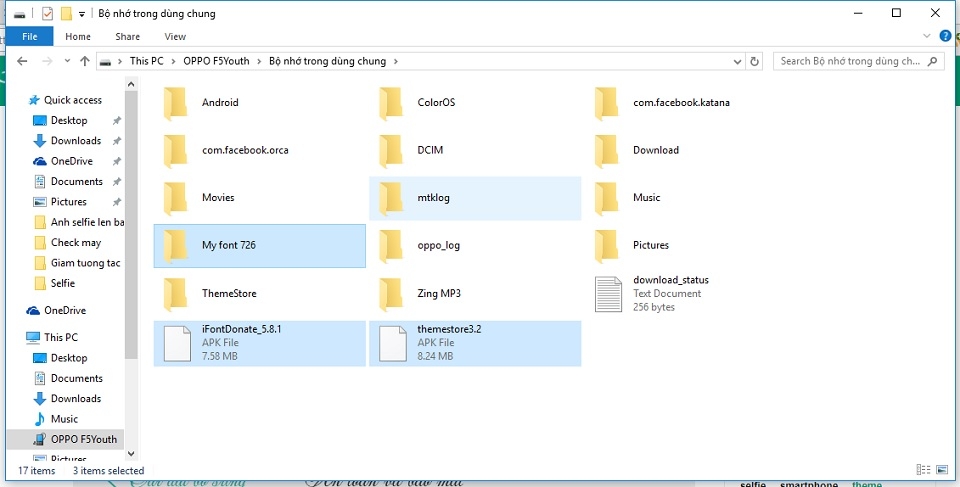Click OPPO F5Youth in the address breadcrumb
This screenshot has width=960, height=487.
(217, 61)
